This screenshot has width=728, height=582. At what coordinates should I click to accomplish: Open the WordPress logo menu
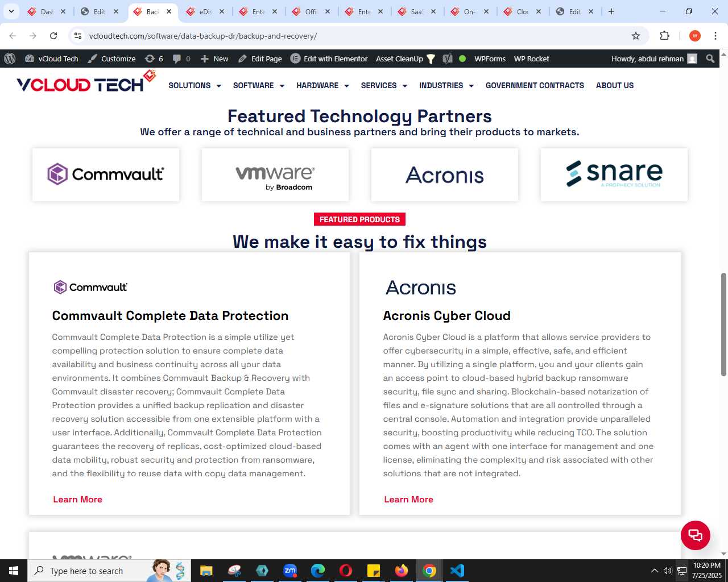coord(10,59)
